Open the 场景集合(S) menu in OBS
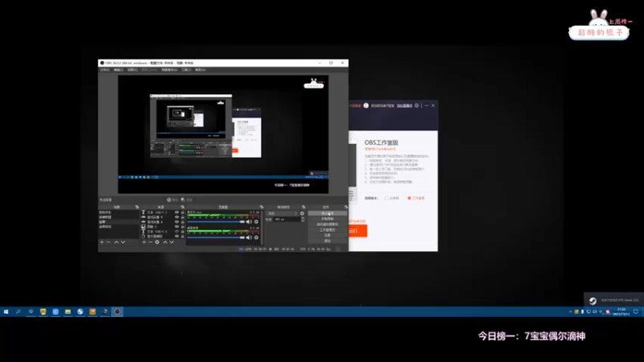Screen dimensions: 644x362 pos(169,70)
